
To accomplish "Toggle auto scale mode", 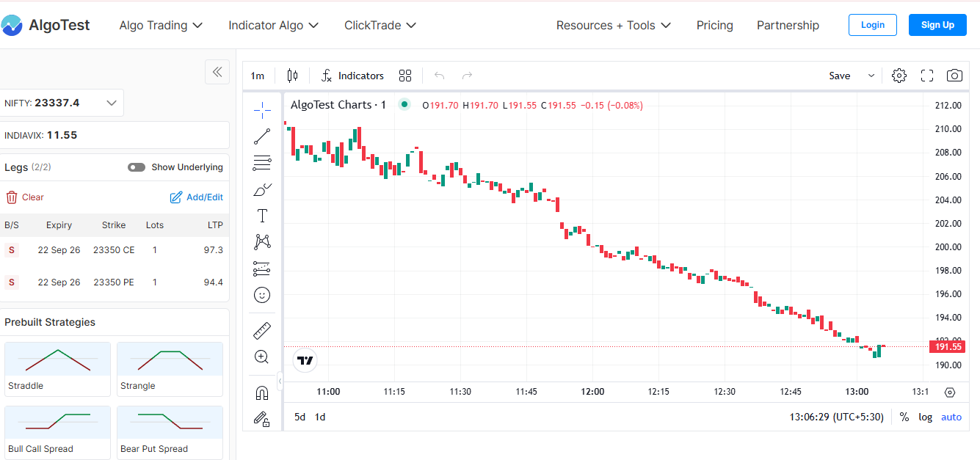I will point(951,417).
